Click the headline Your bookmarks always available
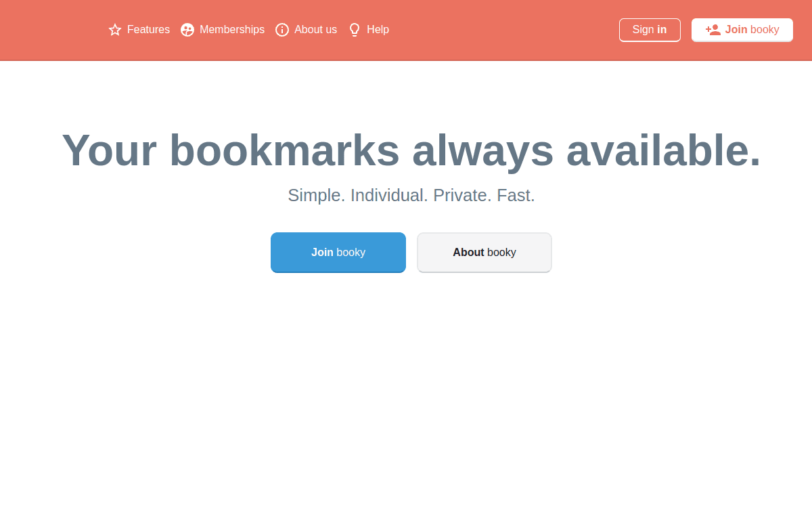The height and width of the screenshot is (508, 812). point(411,150)
